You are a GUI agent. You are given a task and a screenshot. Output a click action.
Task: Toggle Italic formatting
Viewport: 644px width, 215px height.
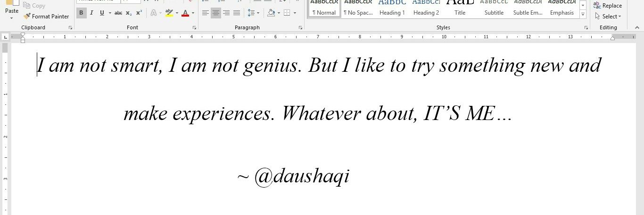[x=91, y=13]
